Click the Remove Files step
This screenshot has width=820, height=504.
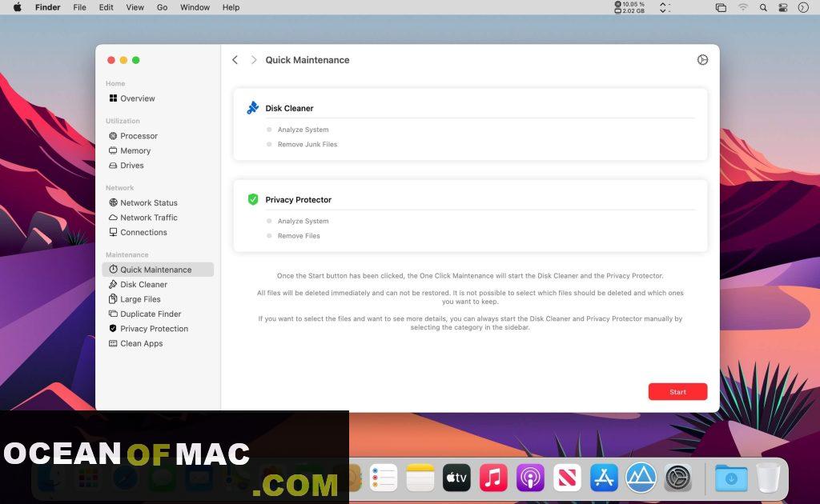point(299,235)
